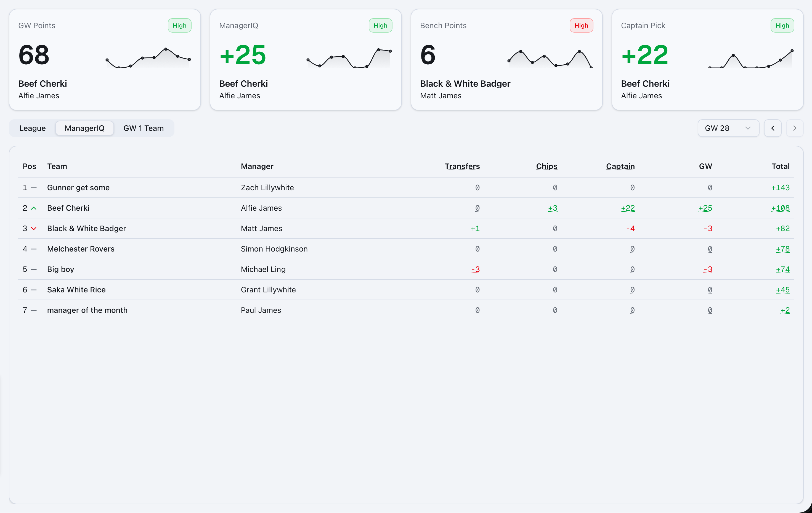Select the ManagerIQ tab
Screen dimensions: 812x513
click(x=85, y=128)
